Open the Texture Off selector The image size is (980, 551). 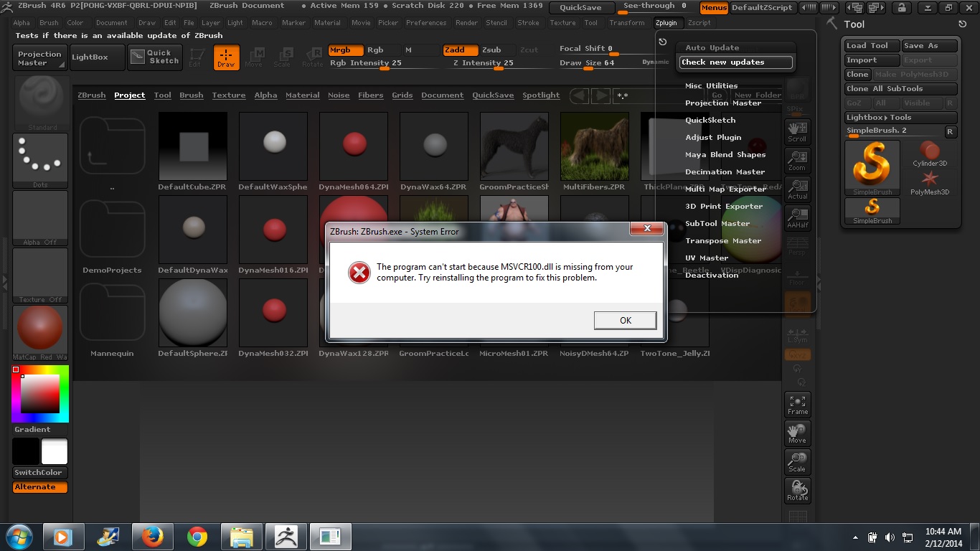pyautogui.click(x=40, y=275)
